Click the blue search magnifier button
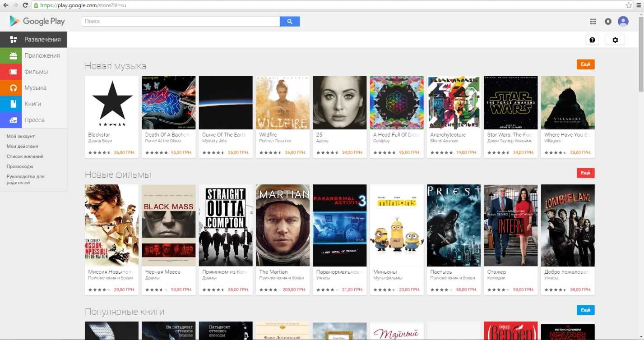The image size is (644, 340). pyautogui.click(x=289, y=21)
